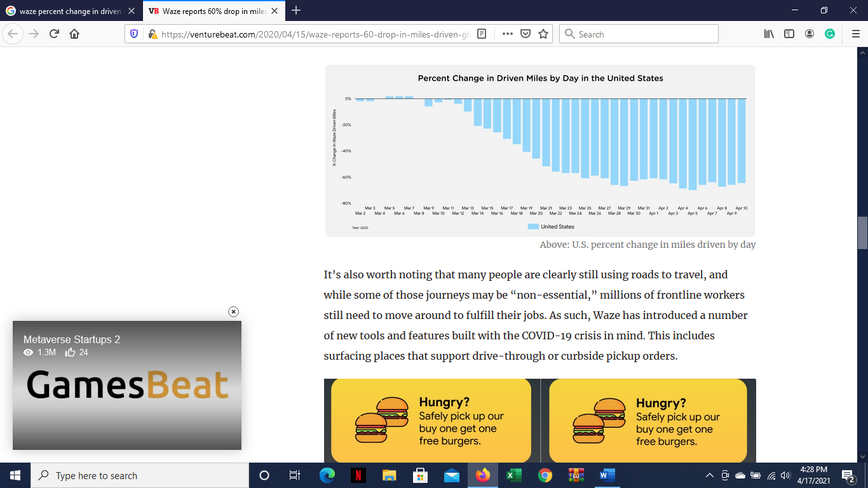Click the Percent Change in Driven Miles chart
The height and width of the screenshot is (488, 868).
(540, 151)
